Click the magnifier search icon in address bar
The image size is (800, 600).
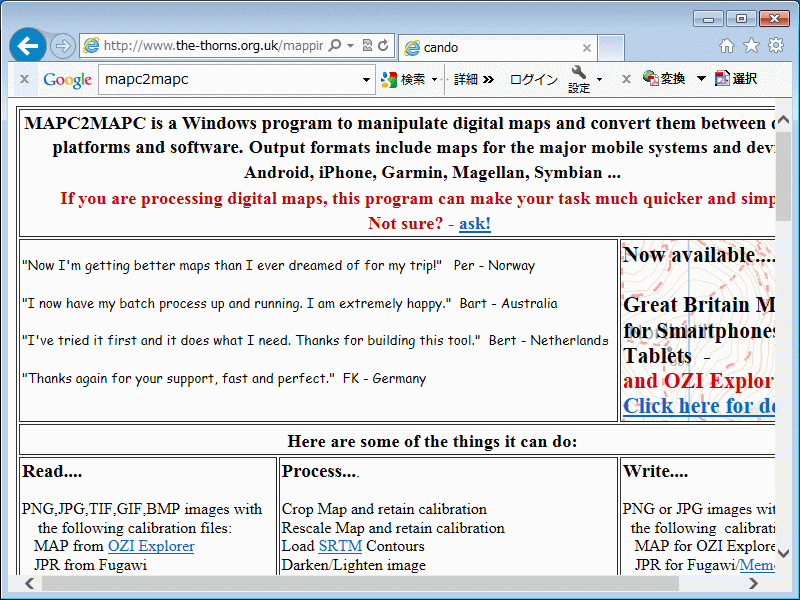click(x=335, y=46)
